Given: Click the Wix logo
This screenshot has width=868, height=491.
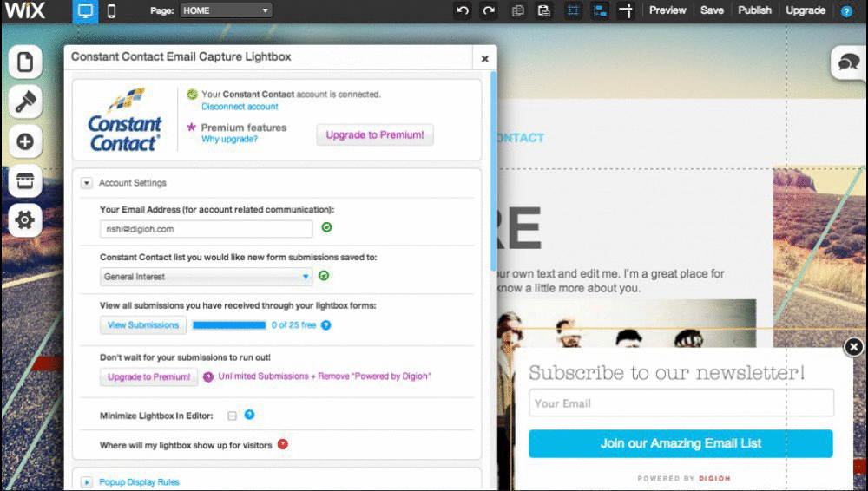Looking at the screenshot, I should 25,10.
